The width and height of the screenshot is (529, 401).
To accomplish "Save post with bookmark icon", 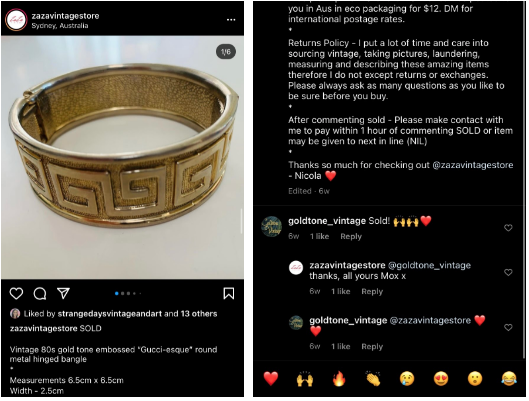I will coord(229,293).
